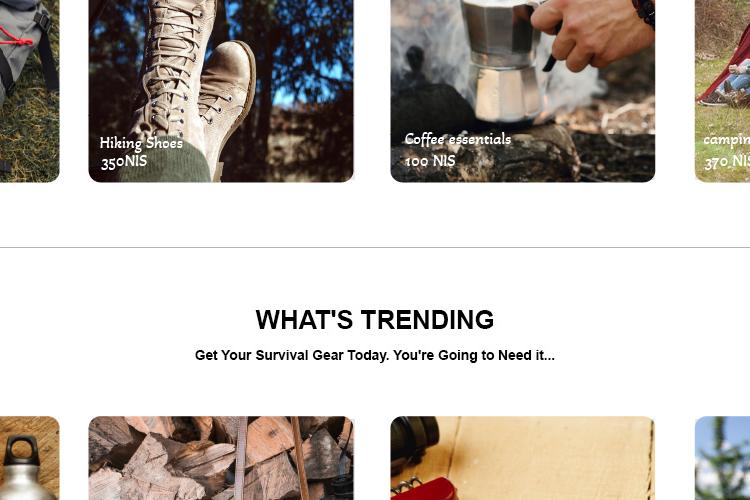Viewport: 750px width, 500px height.
Task: Click the hand holding the moka pot
Action: tap(591, 33)
